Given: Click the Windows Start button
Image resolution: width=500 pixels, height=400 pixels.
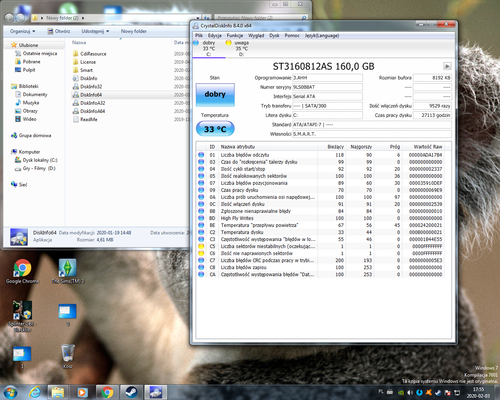Looking at the screenshot, I should pos(10,392).
